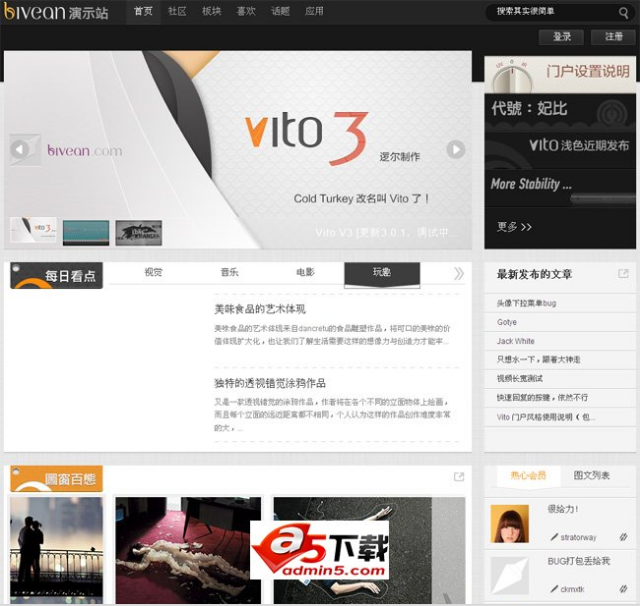Click the double chevron after 玩趣 tab
The image size is (640, 606).
[x=458, y=273]
